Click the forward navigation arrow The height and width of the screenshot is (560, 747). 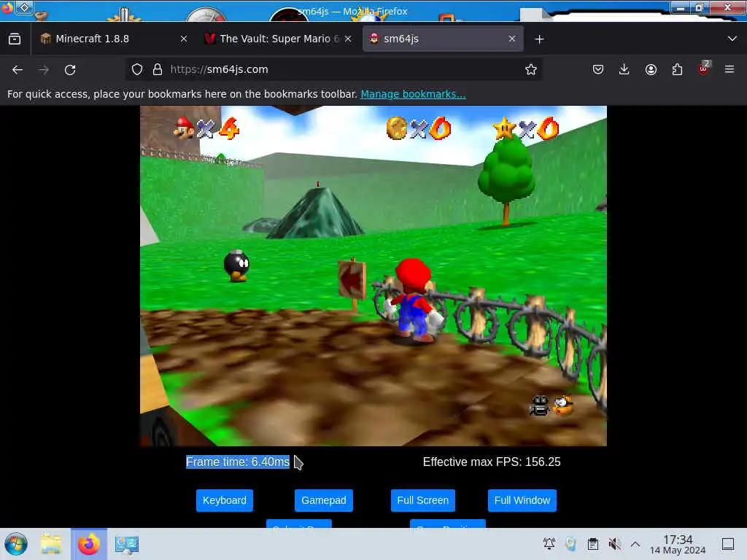pos(44,69)
